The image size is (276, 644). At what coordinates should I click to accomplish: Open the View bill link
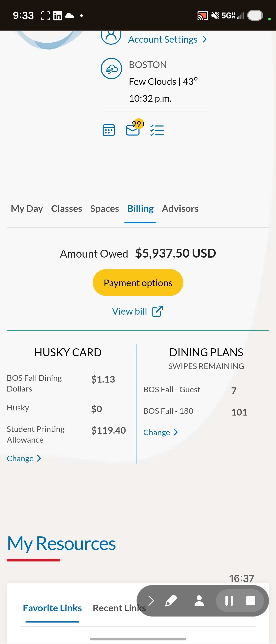point(130,311)
